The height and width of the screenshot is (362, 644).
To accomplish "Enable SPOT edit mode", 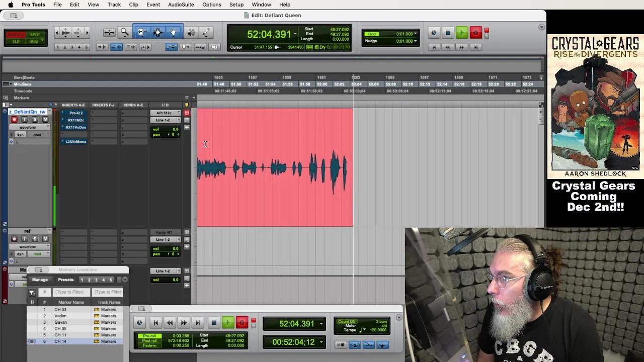I will [35, 35].
